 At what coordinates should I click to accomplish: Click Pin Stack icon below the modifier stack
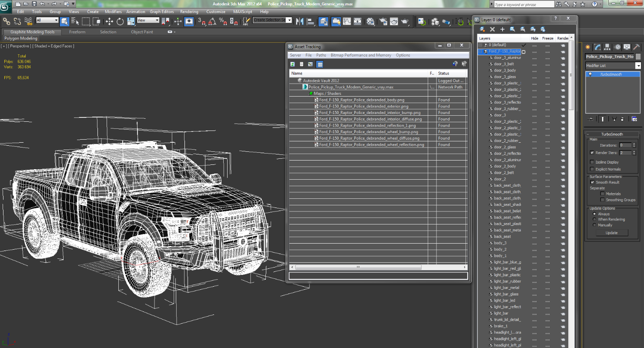[x=590, y=119]
